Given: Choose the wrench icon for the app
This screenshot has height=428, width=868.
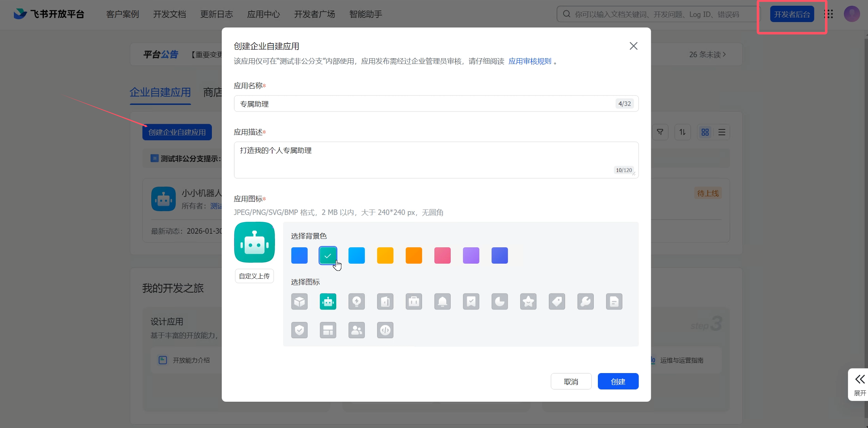Looking at the screenshot, I should pos(586,301).
